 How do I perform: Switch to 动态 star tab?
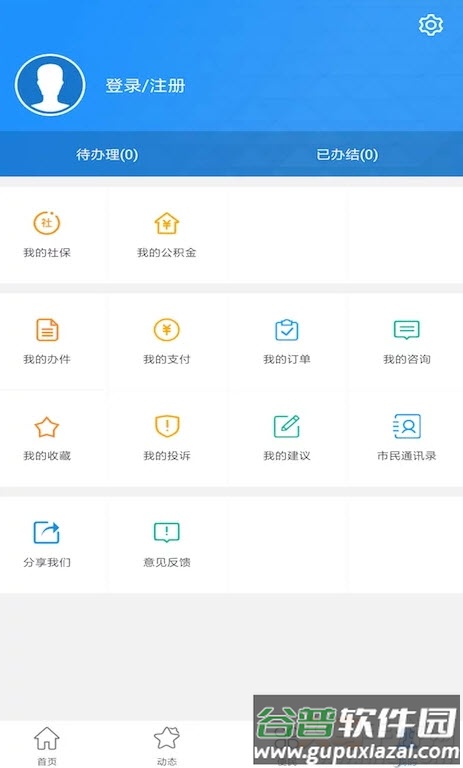click(167, 745)
